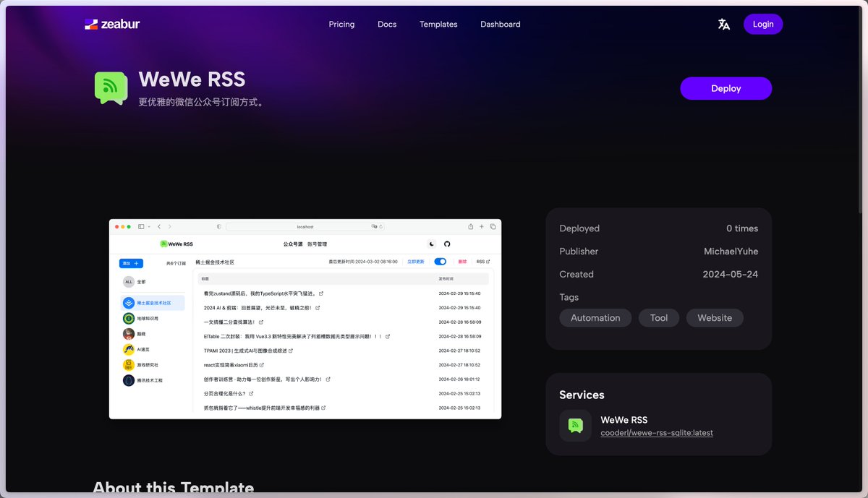This screenshot has width=868, height=498.
Task: Click the green WeWe RSS logo in the screenshot
Action: [163, 244]
